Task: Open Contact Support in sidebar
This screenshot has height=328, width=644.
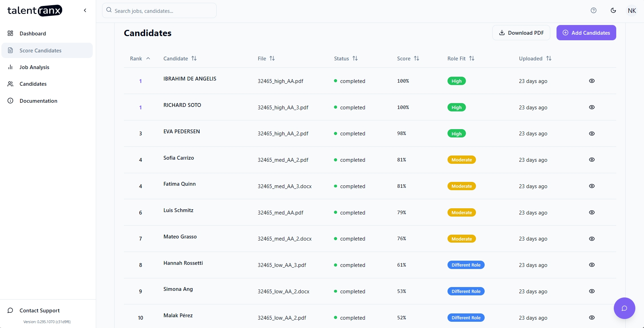Action: [x=40, y=311]
